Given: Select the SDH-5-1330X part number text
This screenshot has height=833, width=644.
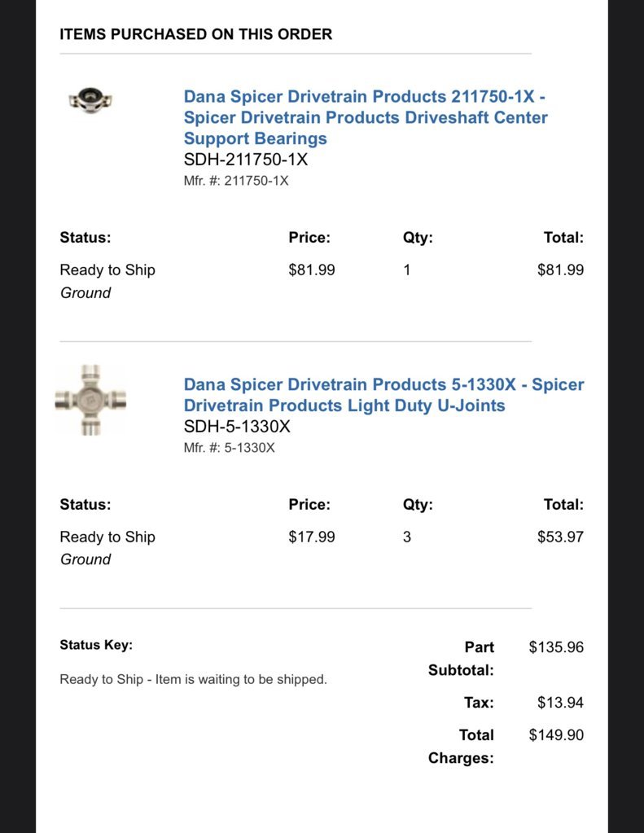Looking at the screenshot, I should [237, 426].
